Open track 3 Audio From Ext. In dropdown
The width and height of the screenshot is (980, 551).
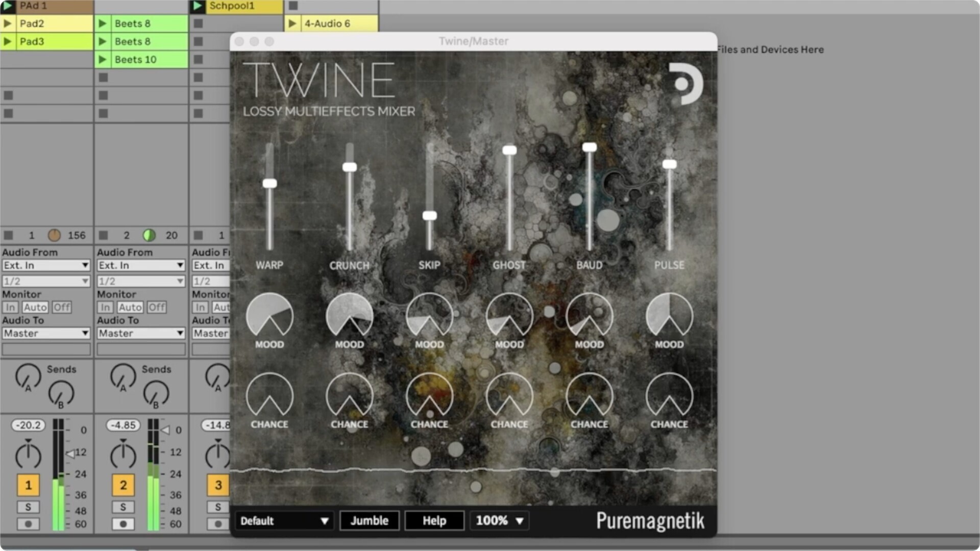coord(211,265)
